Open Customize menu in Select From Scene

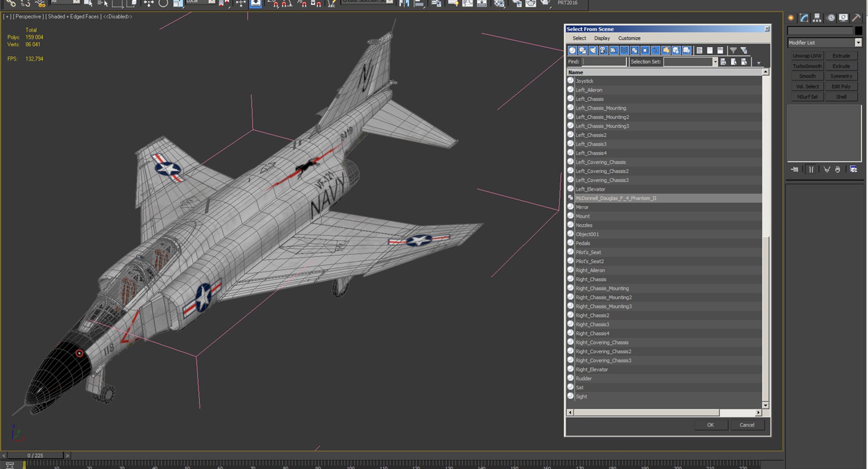click(629, 38)
